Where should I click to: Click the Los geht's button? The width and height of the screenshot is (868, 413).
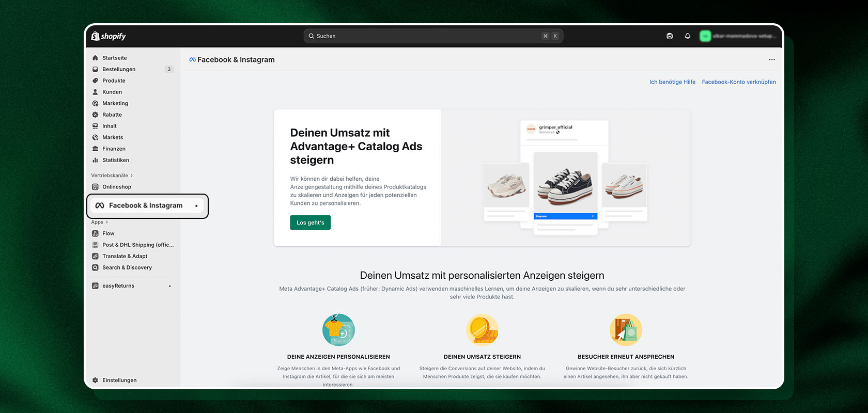click(x=311, y=223)
